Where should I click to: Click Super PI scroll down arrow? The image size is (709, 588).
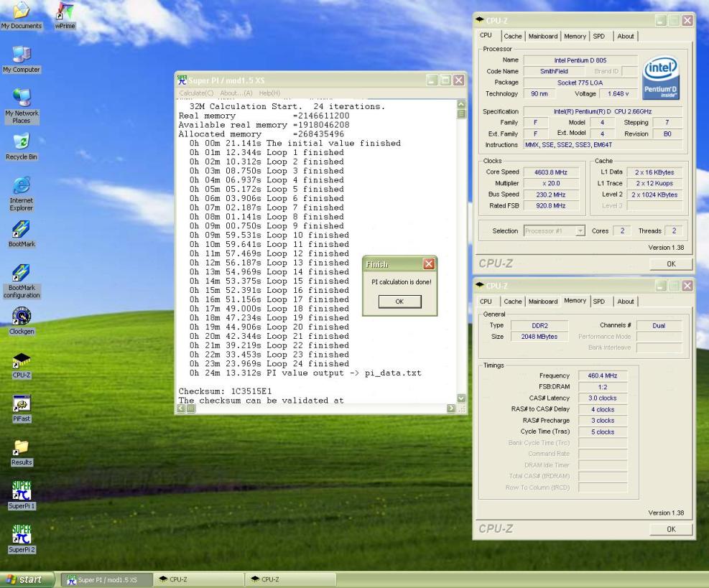pos(461,398)
